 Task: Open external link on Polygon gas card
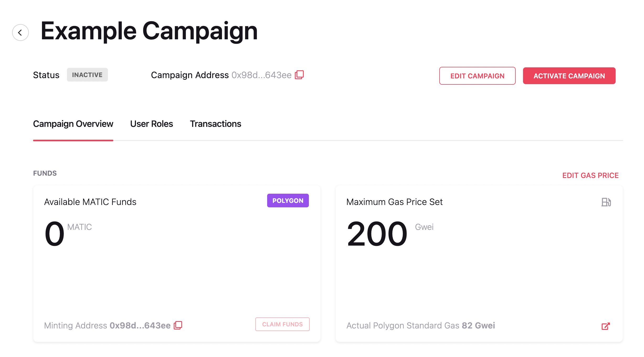coord(606,326)
